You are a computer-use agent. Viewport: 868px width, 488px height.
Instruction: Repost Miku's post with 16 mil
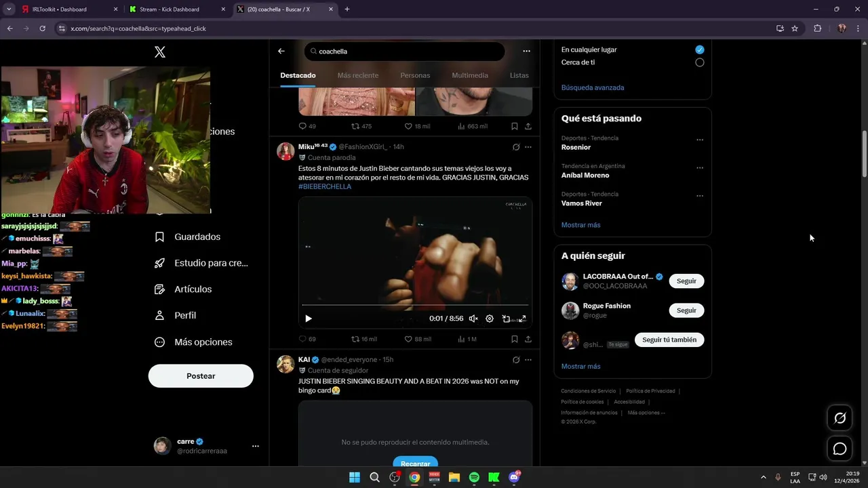coord(363,339)
